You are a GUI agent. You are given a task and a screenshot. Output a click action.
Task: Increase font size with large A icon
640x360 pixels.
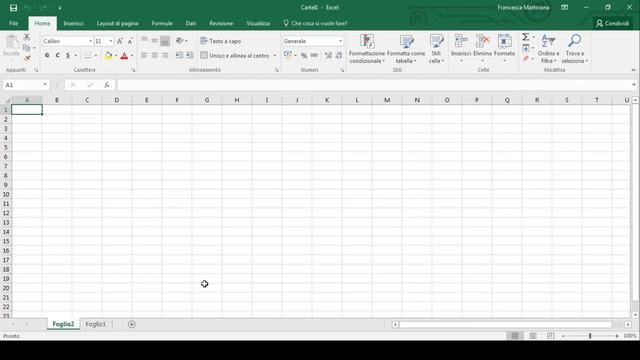click(x=120, y=41)
